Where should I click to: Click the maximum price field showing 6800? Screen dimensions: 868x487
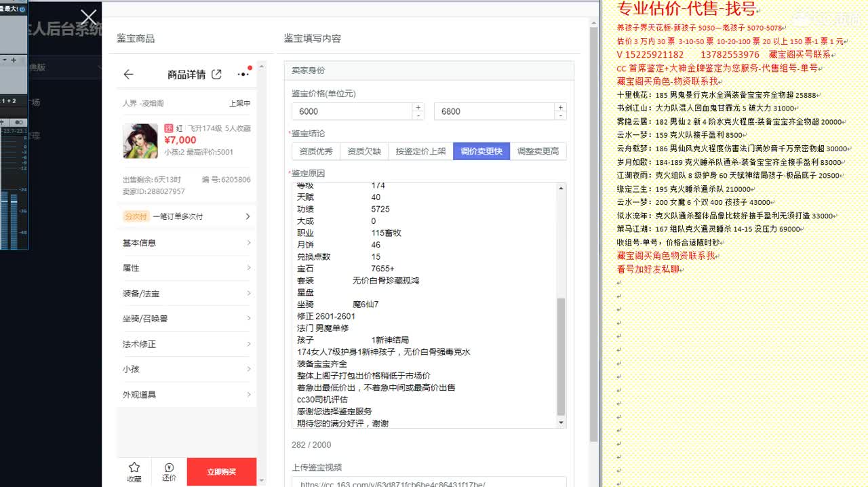[494, 111]
